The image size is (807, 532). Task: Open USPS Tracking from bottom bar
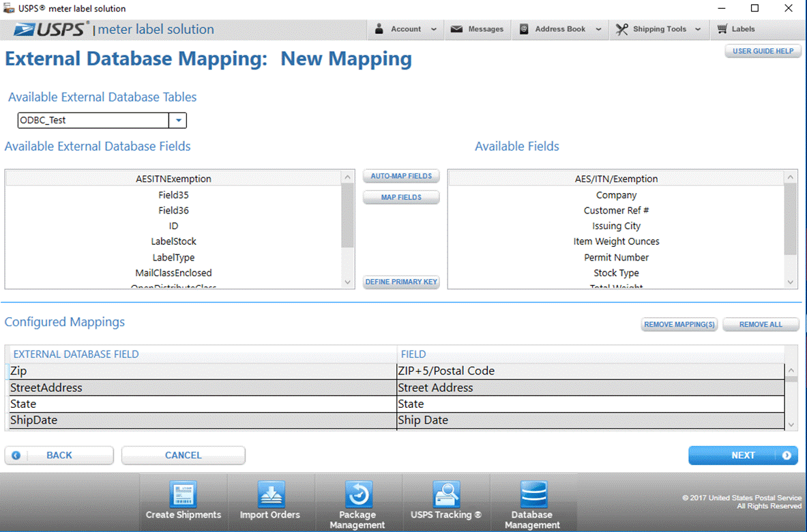(x=445, y=501)
